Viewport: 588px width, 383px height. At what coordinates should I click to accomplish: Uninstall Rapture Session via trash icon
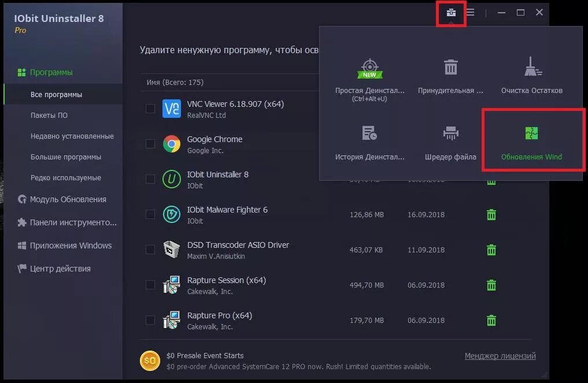click(491, 285)
